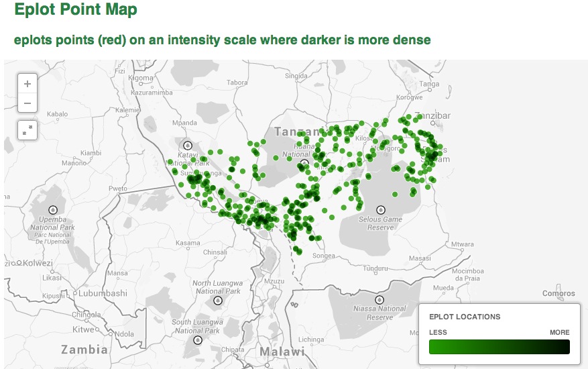The image size is (588, 369).
Task: Click the Kabalo label on map
Action: [58, 114]
